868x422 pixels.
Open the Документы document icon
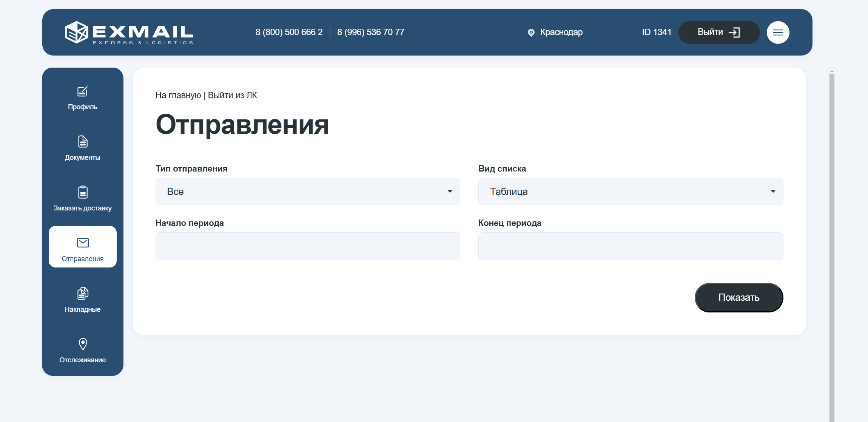pos(83,142)
